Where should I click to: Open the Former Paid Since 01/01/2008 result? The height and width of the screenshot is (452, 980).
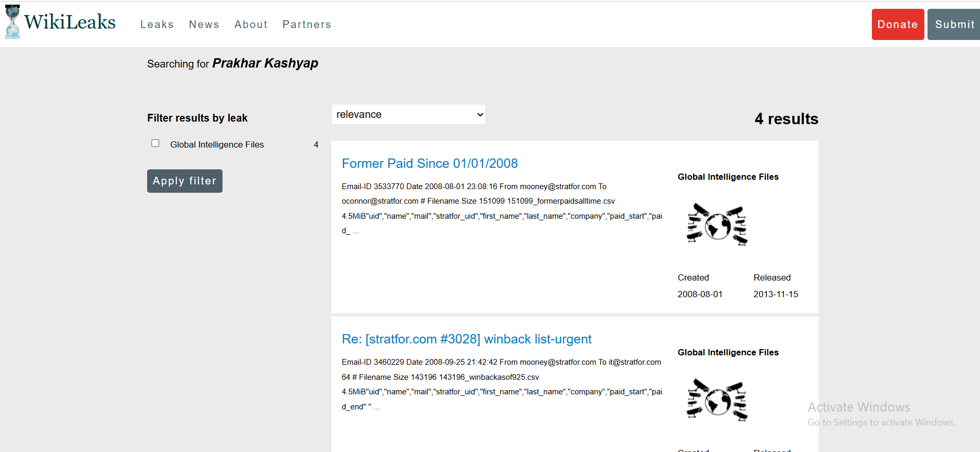pos(429,164)
